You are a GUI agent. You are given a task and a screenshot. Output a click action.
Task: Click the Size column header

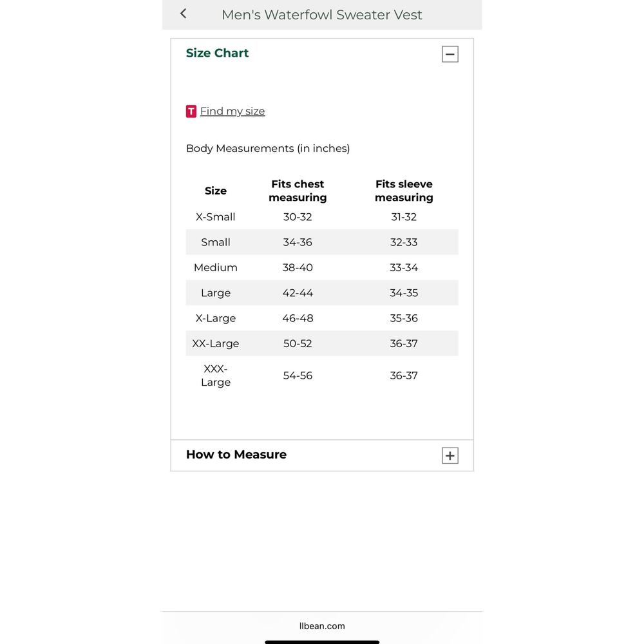point(216,191)
